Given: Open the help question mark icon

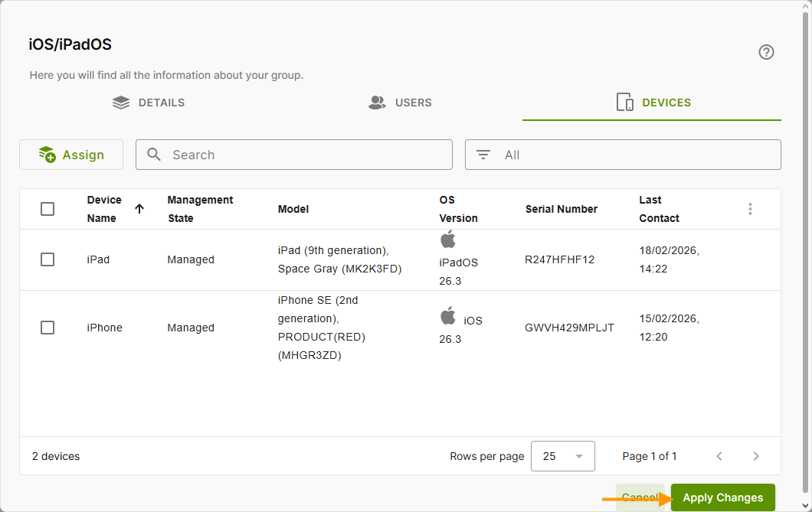Looking at the screenshot, I should click(x=766, y=52).
